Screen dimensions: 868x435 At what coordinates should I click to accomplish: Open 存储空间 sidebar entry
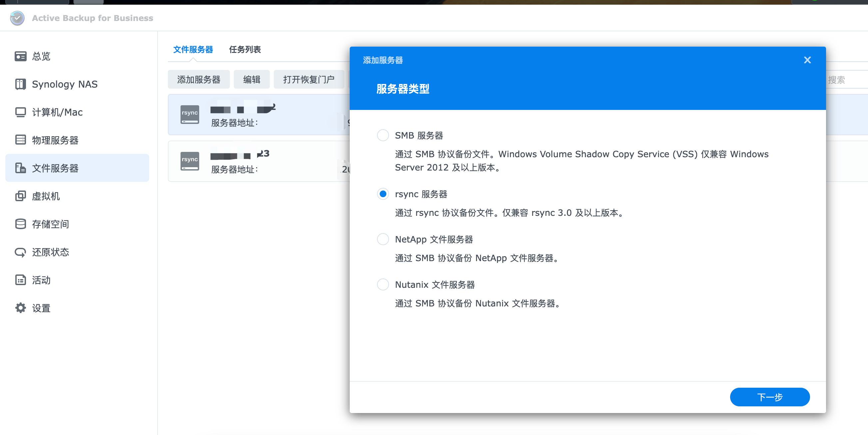tap(77, 224)
